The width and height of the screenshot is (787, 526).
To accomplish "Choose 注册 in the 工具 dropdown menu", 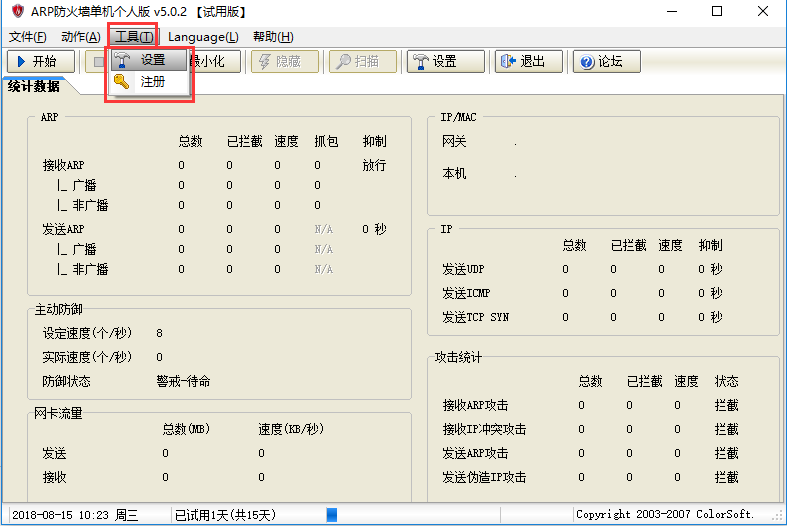I will [x=149, y=81].
